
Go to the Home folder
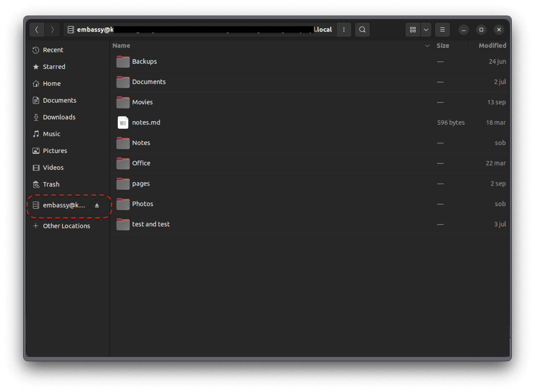(52, 83)
